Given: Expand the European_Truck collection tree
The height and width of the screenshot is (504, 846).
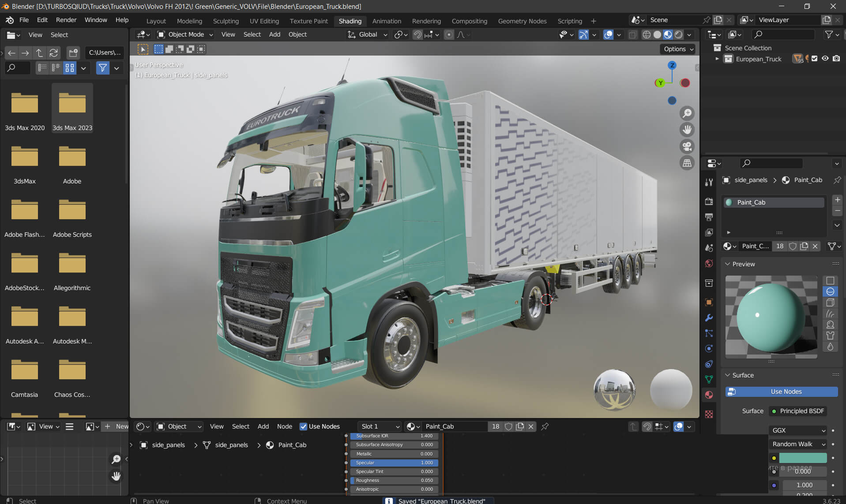Looking at the screenshot, I should pos(717,59).
